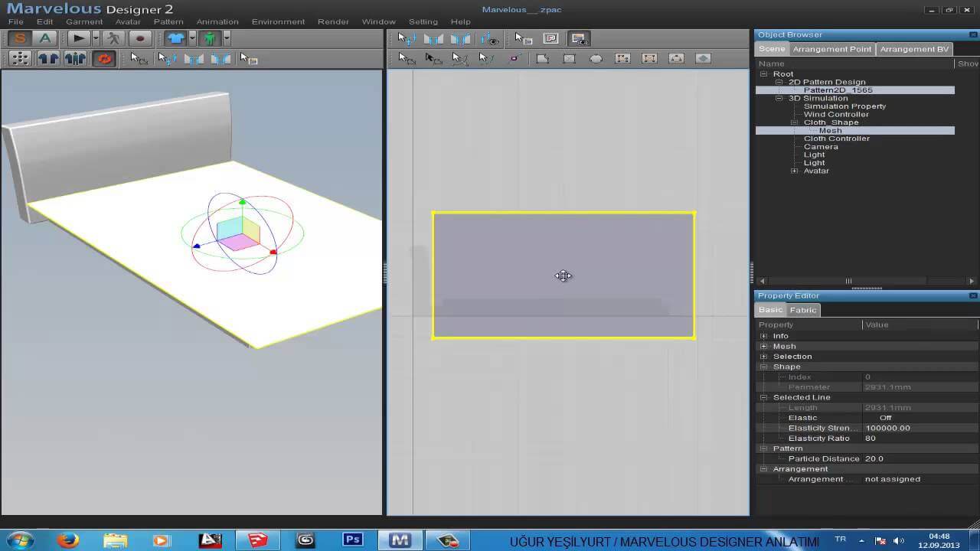Toggle the orange S mode button
This screenshot has height=551, width=980.
pos(20,38)
